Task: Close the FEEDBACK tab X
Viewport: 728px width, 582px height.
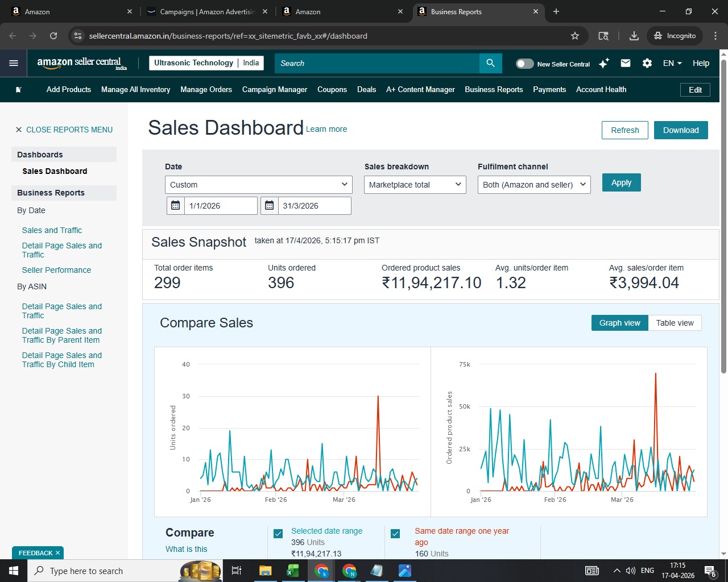Action: 58,553
